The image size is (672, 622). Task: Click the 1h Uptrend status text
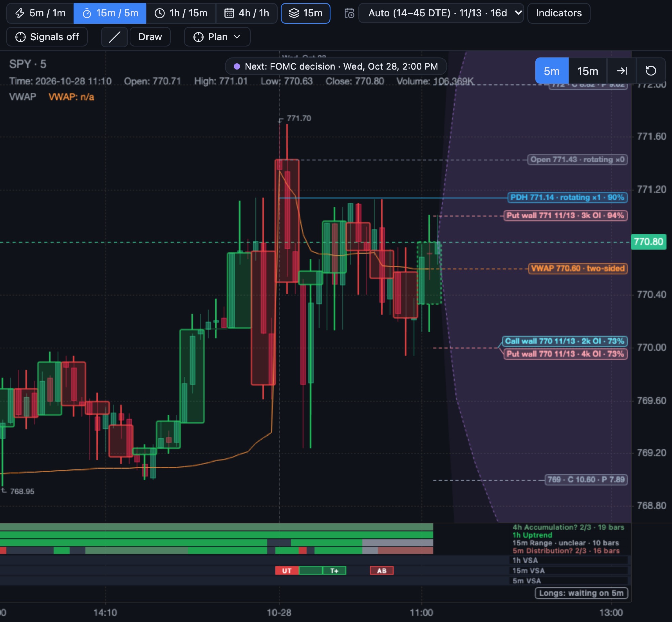(532, 535)
